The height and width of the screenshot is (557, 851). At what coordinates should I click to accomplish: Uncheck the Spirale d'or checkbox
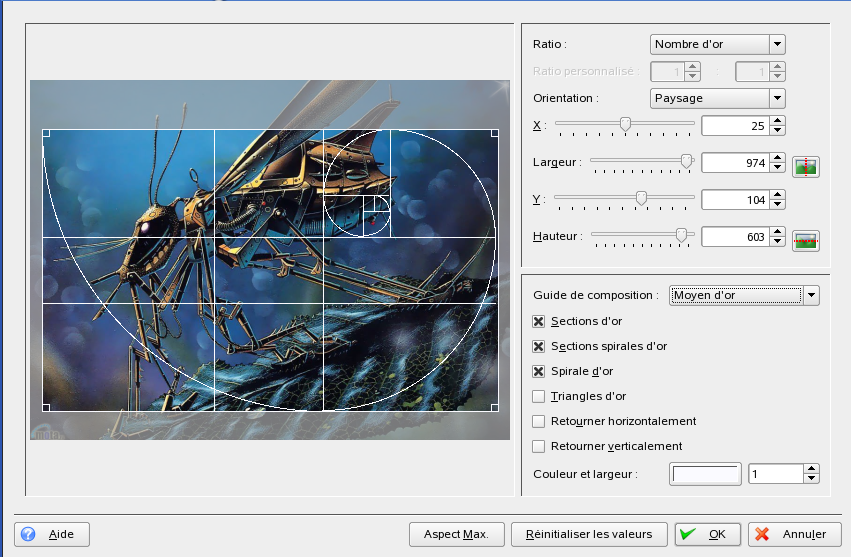[538, 371]
